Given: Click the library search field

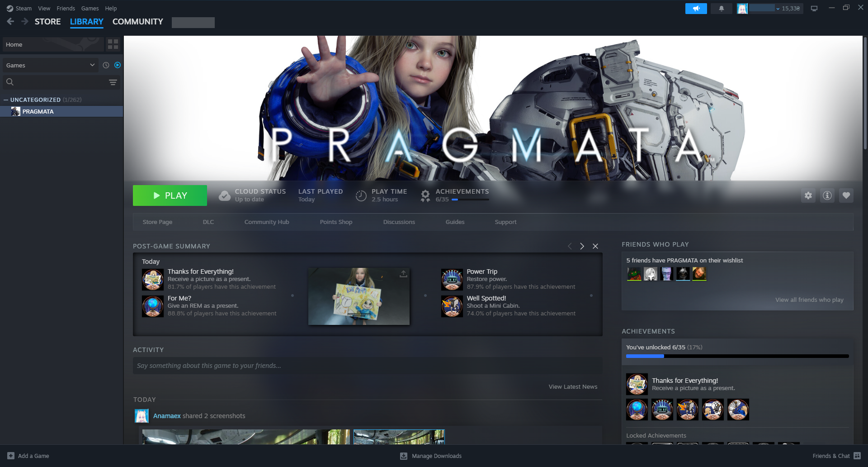Looking at the screenshot, I should pos(61,82).
